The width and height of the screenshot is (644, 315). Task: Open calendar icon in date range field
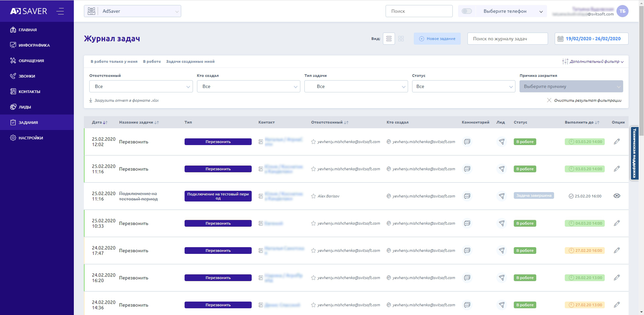[560, 39]
